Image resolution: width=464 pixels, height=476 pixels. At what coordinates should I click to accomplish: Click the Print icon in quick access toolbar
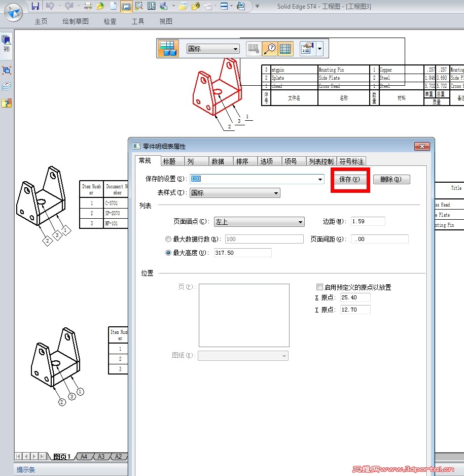[x=88, y=6]
